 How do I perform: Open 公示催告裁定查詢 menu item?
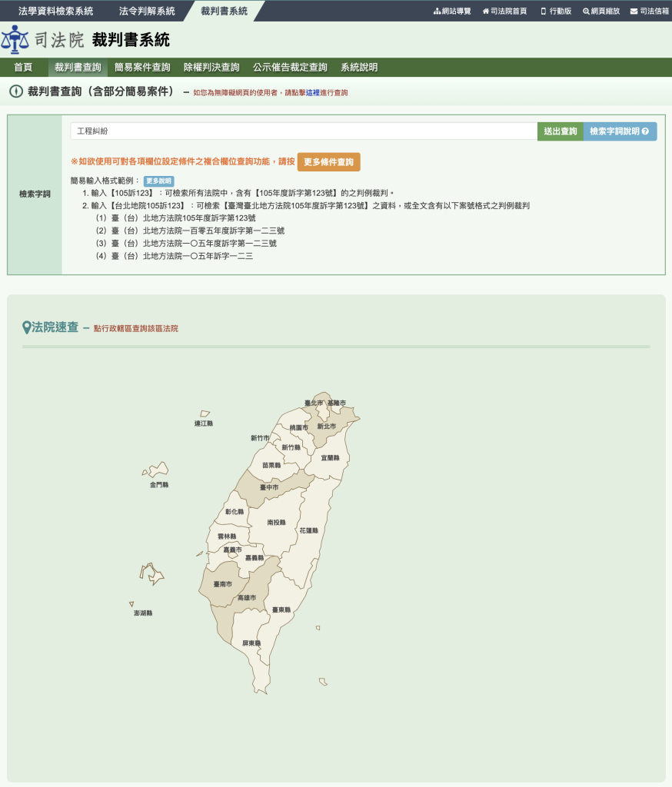coord(290,68)
